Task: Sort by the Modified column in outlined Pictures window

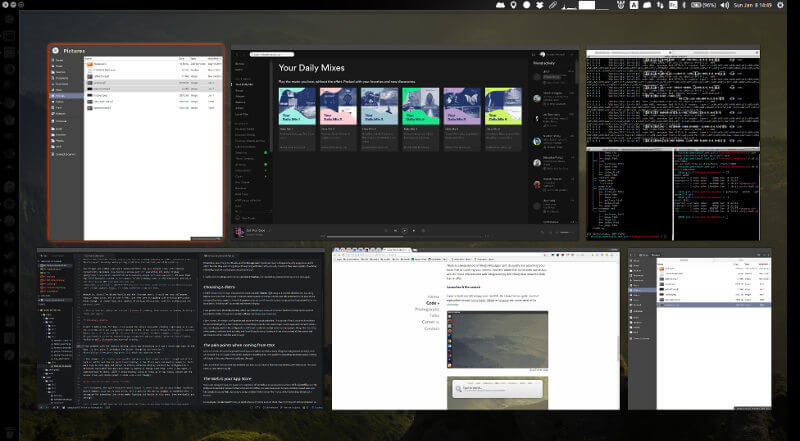Action: pos(214,59)
